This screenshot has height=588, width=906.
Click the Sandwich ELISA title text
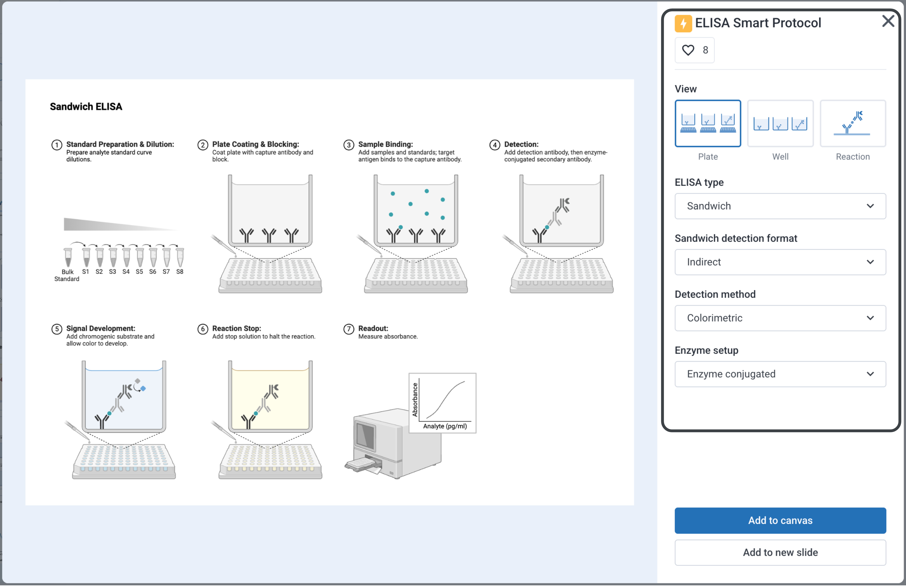tap(86, 107)
